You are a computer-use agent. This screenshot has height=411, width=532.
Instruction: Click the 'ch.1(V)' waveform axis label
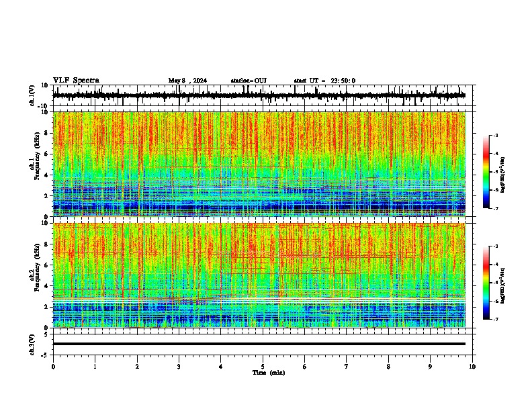(x=32, y=95)
